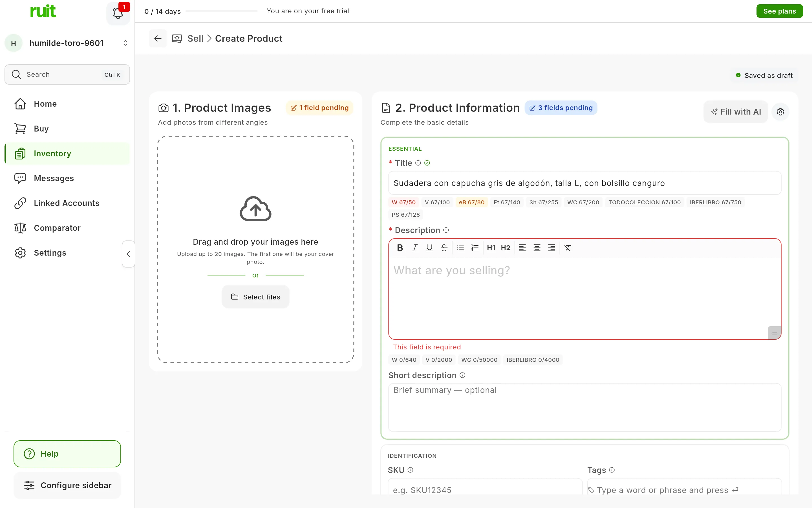Click the Tags info icon
This screenshot has height=508, width=812.
click(x=612, y=470)
